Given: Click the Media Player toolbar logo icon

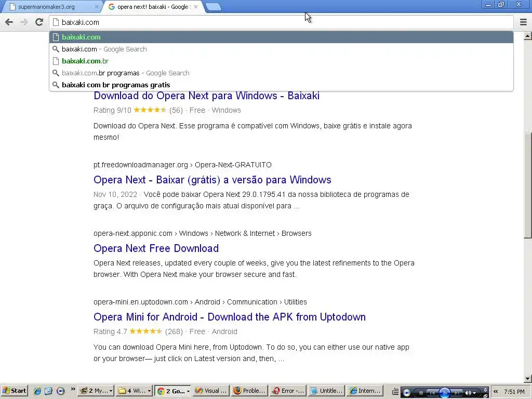Looking at the screenshot, I should click(406, 393).
